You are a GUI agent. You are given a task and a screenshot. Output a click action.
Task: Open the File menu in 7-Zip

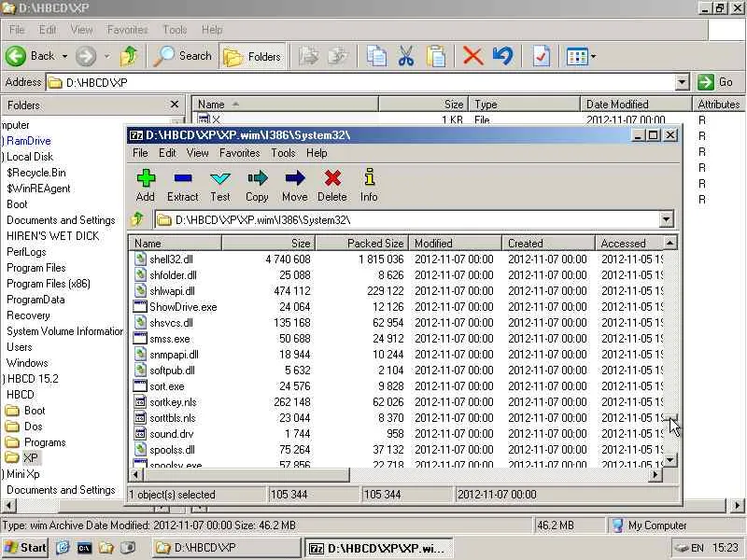140,153
